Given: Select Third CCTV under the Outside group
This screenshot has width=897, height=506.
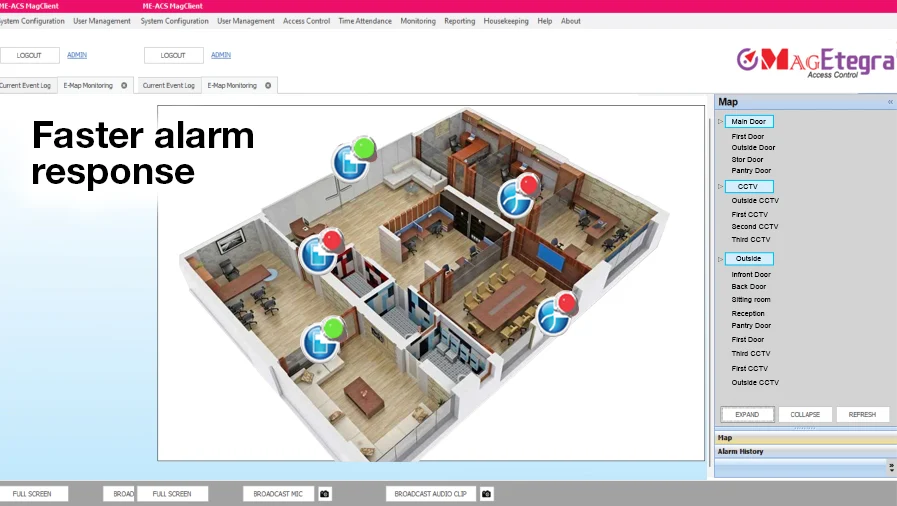Looking at the screenshot, I should [x=751, y=354].
